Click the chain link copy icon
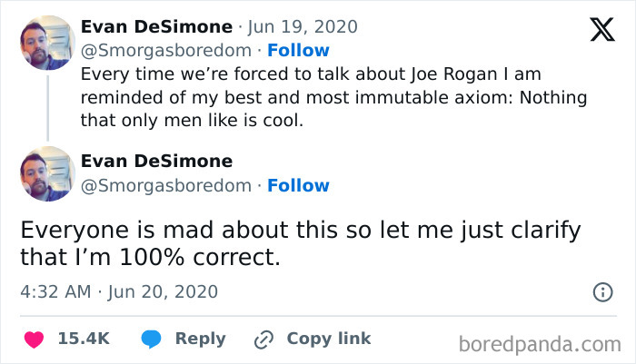Viewport: 636px width, 364px height. tap(264, 339)
